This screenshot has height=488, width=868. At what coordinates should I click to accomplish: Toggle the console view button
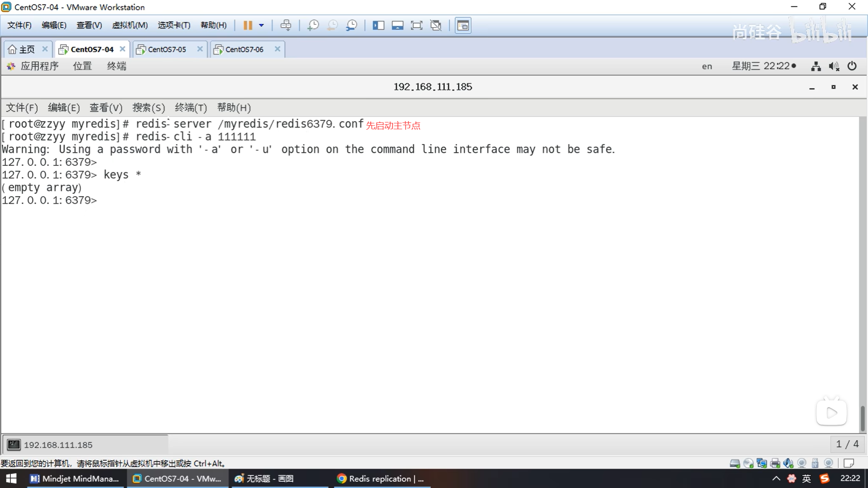pyautogui.click(x=462, y=25)
